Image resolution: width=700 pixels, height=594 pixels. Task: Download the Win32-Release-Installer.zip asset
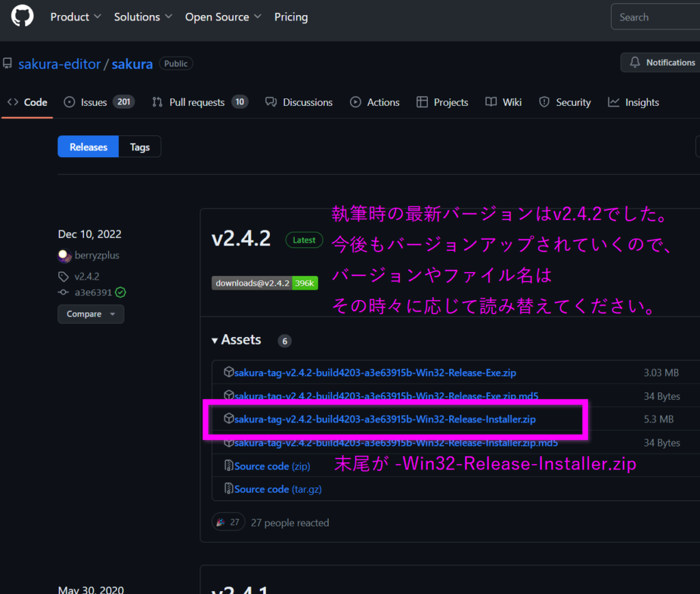385,419
